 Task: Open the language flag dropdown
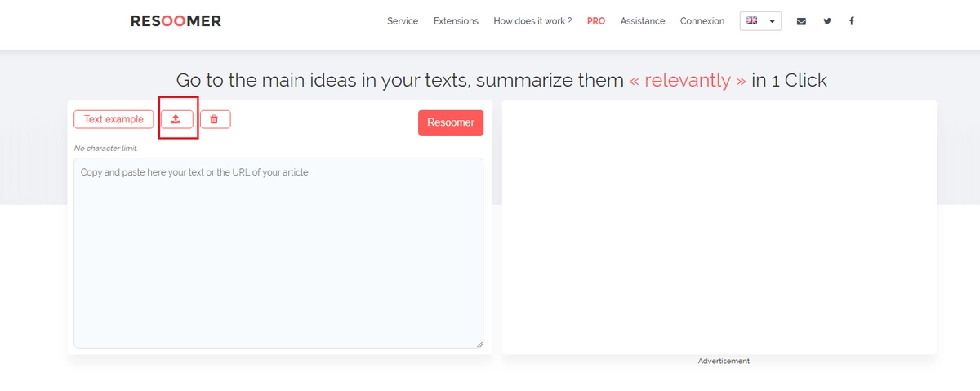(760, 21)
